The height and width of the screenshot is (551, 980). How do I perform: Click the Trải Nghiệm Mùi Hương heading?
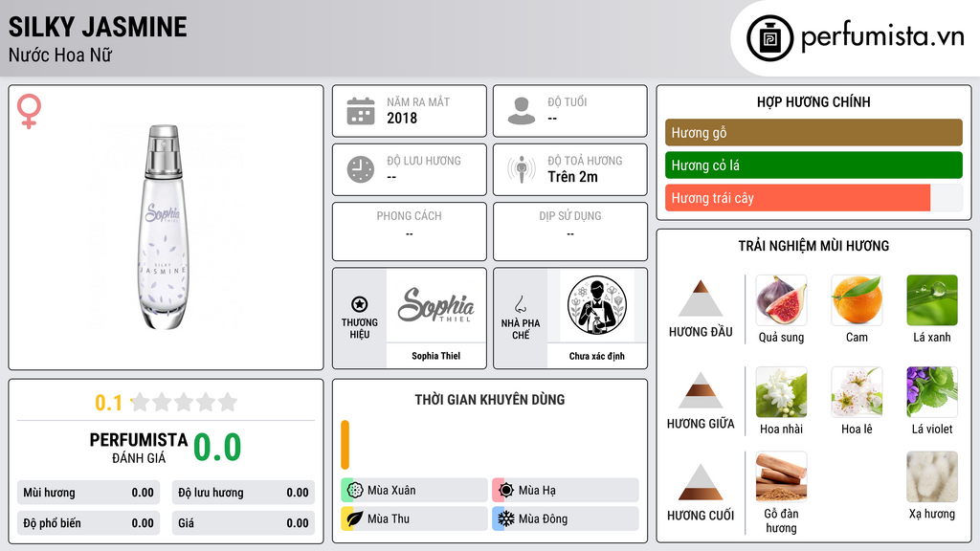813,246
